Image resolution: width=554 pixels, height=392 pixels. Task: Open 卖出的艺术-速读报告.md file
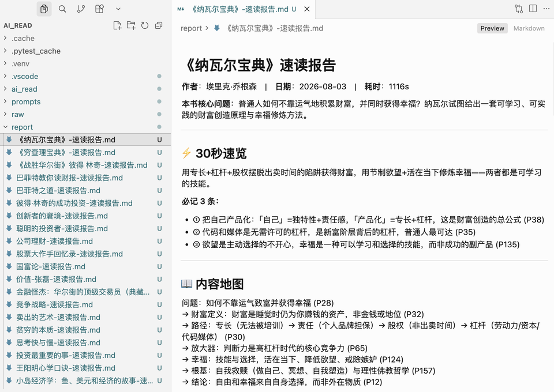pos(85,318)
